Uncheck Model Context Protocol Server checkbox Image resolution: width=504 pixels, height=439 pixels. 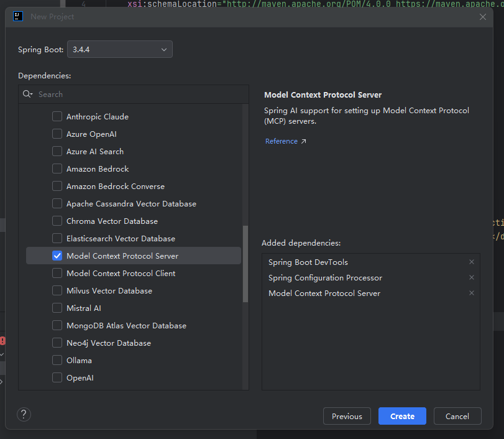tap(57, 256)
